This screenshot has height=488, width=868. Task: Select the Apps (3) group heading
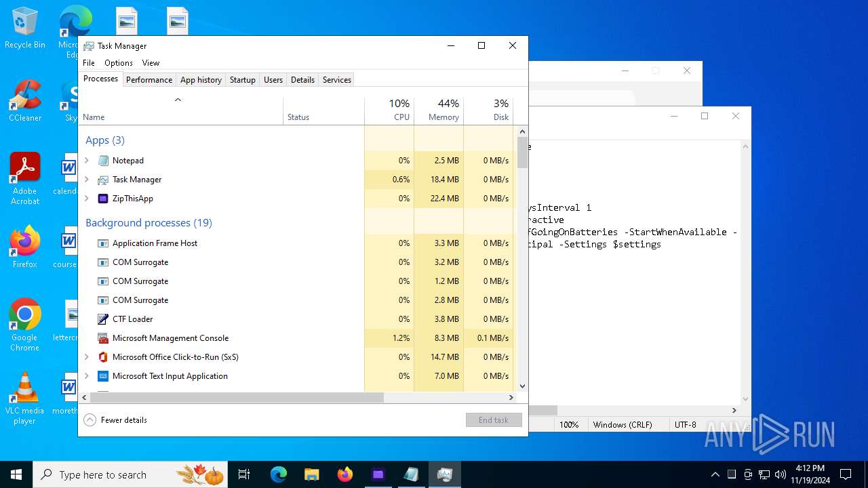105,140
